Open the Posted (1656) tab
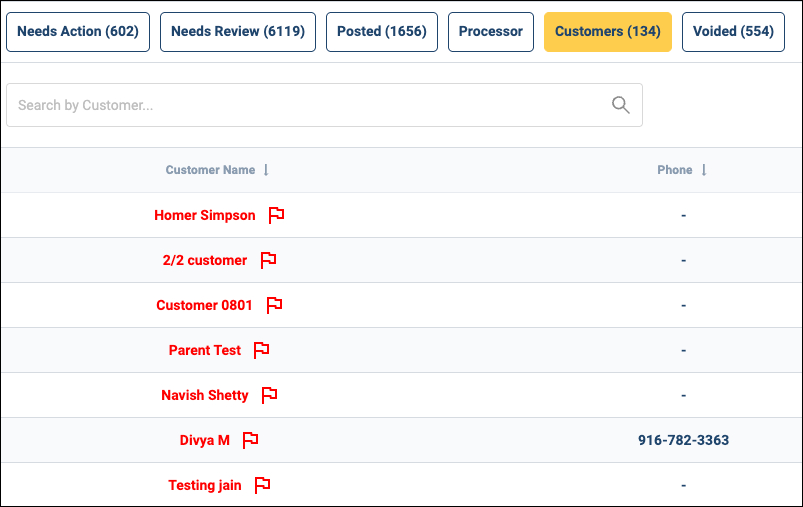Image resolution: width=803 pixels, height=507 pixels. [382, 32]
